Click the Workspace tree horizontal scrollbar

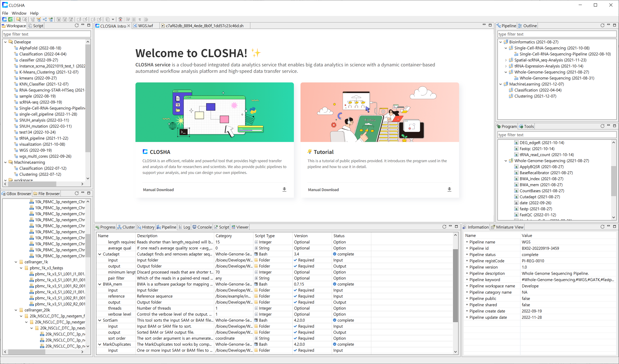click(x=32, y=184)
